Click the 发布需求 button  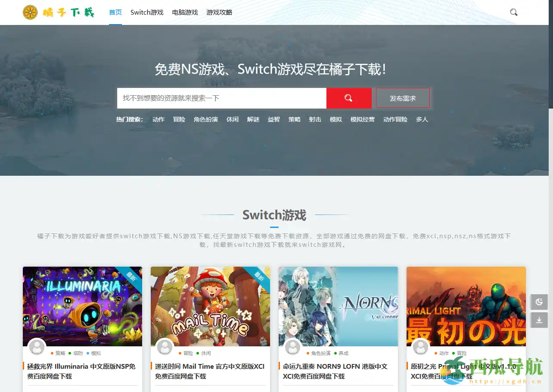point(403,98)
